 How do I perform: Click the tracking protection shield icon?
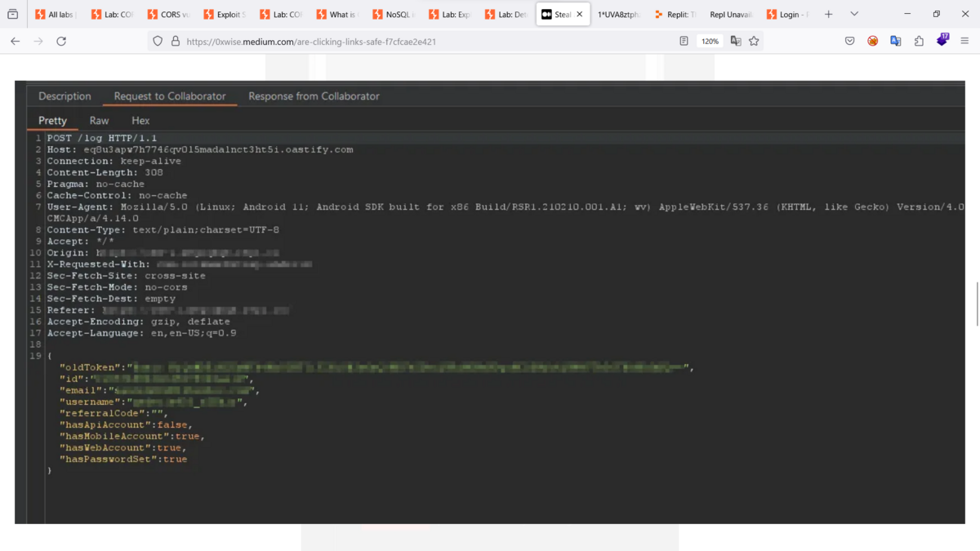pyautogui.click(x=158, y=41)
